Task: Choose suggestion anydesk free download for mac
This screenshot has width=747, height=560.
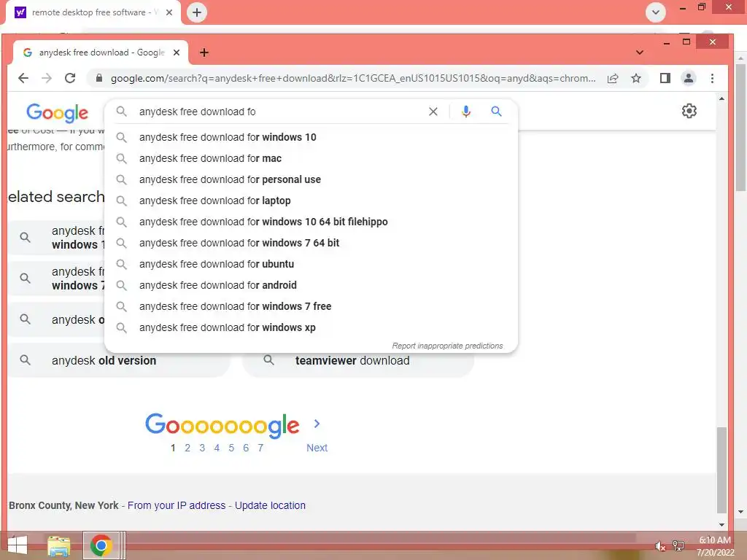Action: click(311, 158)
